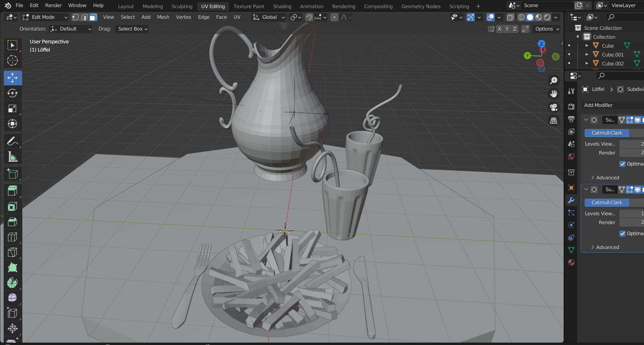The image size is (644, 345).
Task: Open the Options dropdown
Action: (547, 29)
